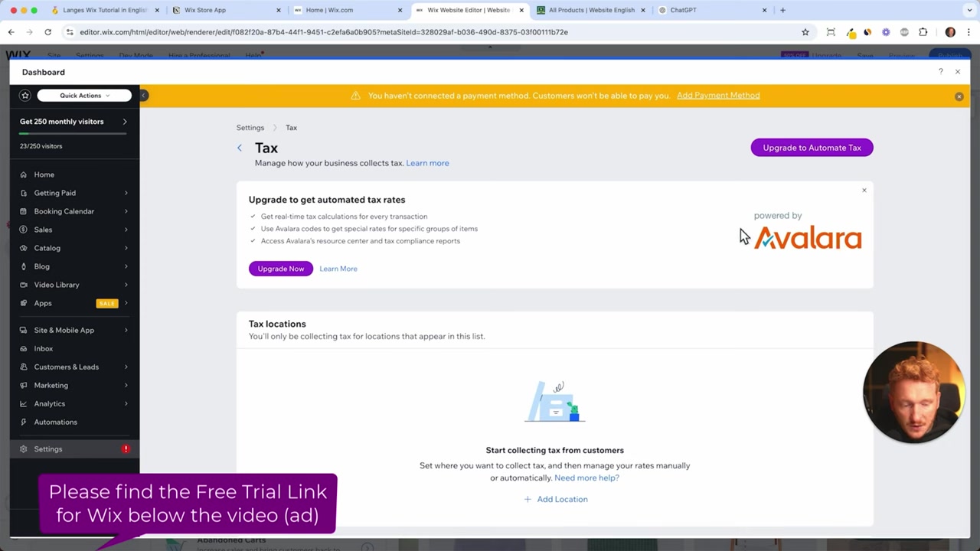The image size is (980, 551).
Task: Collapse the sidebar with the arrow toggle
Action: (x=143, y=96)
